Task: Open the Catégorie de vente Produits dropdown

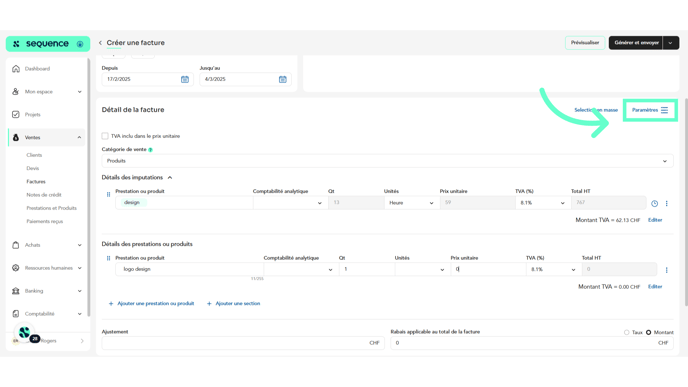Action: click(x=387, y=161)
